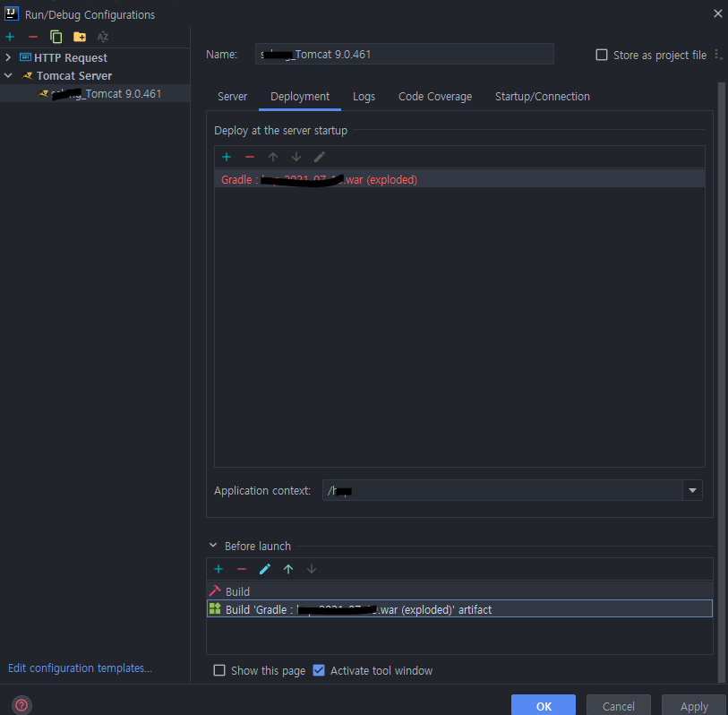Open Edit configuration templates
This screenshot has height=715, width=728.
click(79, 668)
